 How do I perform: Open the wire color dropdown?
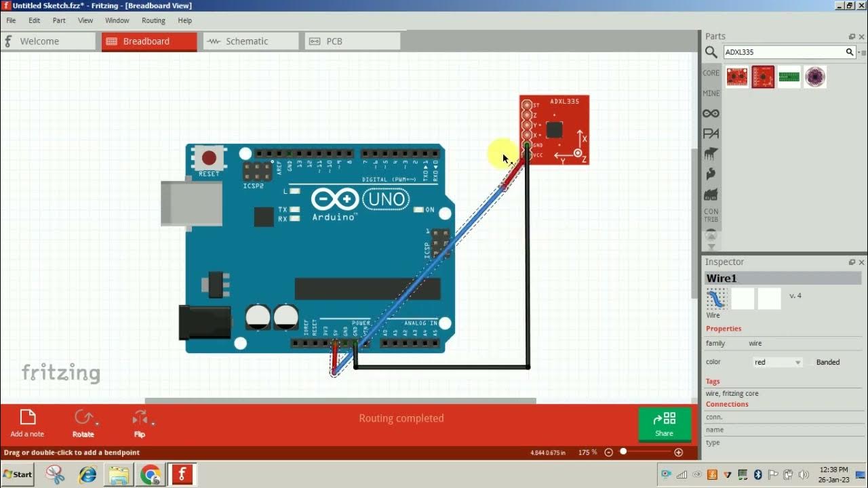pyautogui.click(x=777, y=362)
